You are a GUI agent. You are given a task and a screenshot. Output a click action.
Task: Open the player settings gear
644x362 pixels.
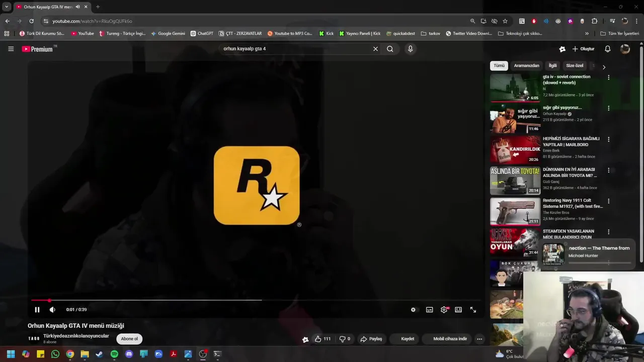point(444,310)
